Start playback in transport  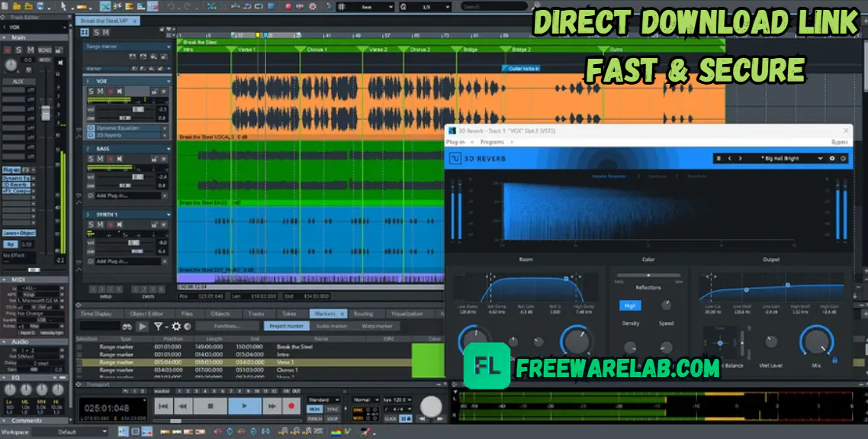(244, 406)
